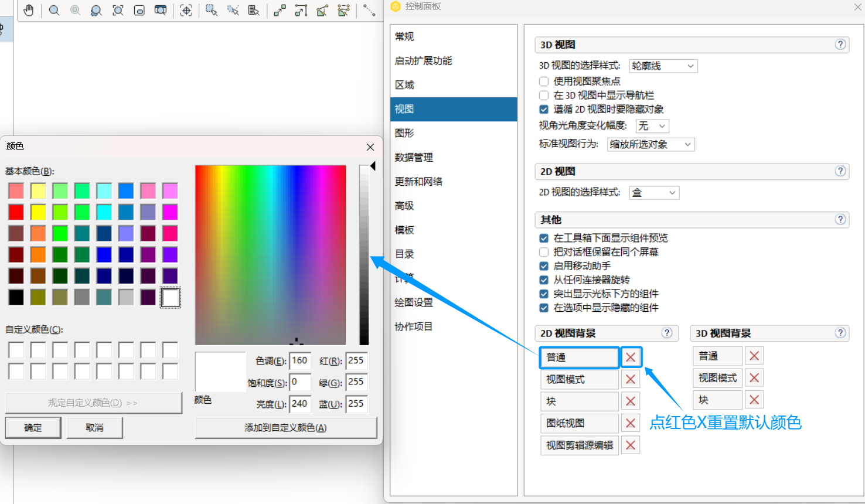
Task: Open help for 2D 视图 section
Action: (x=840, y=171)
